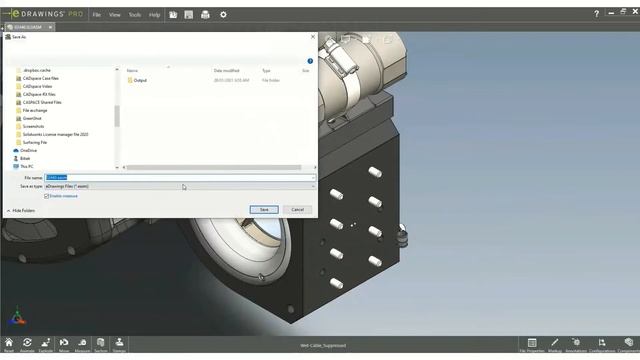Click the folder tree scroll down arrow
640x360 pixels.
117,167
